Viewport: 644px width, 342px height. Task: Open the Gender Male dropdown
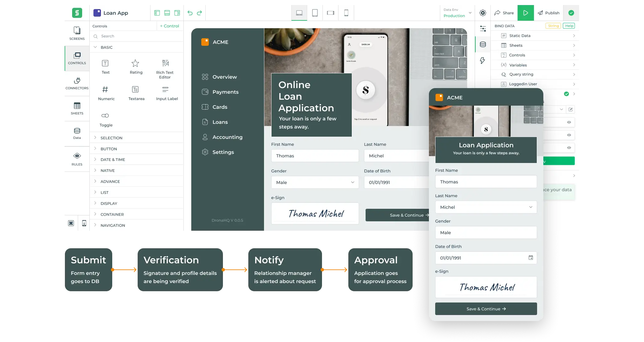(x=315, y=182)
